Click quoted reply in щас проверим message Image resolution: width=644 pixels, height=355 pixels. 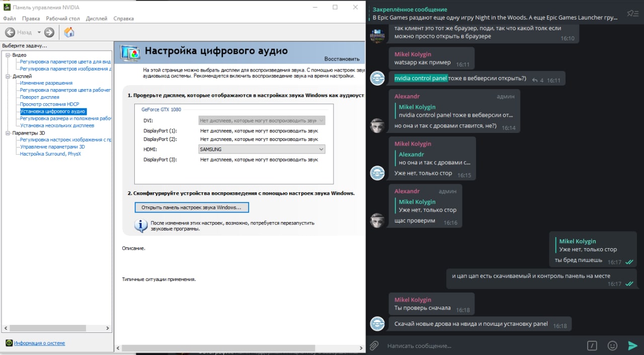(x=426, y=206)
